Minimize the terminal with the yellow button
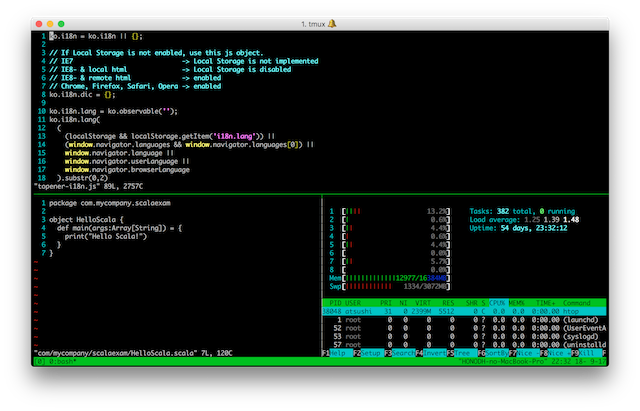This screenshot has height=411, width=640. (50, 22)
